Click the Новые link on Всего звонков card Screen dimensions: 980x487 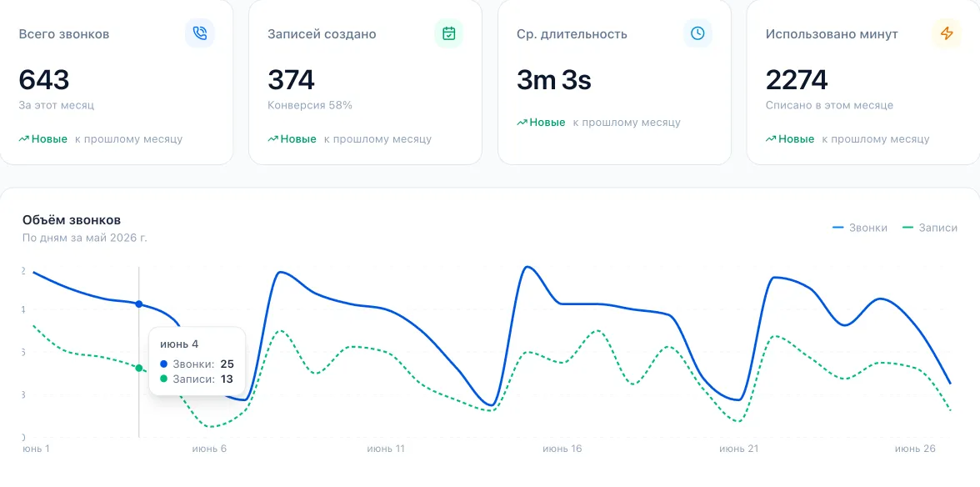pos(49,138)
